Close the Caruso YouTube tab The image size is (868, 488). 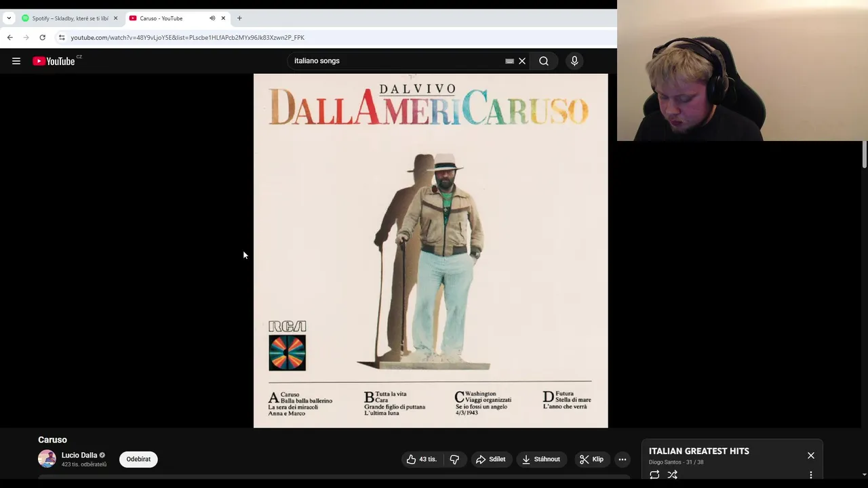point(223,18)
